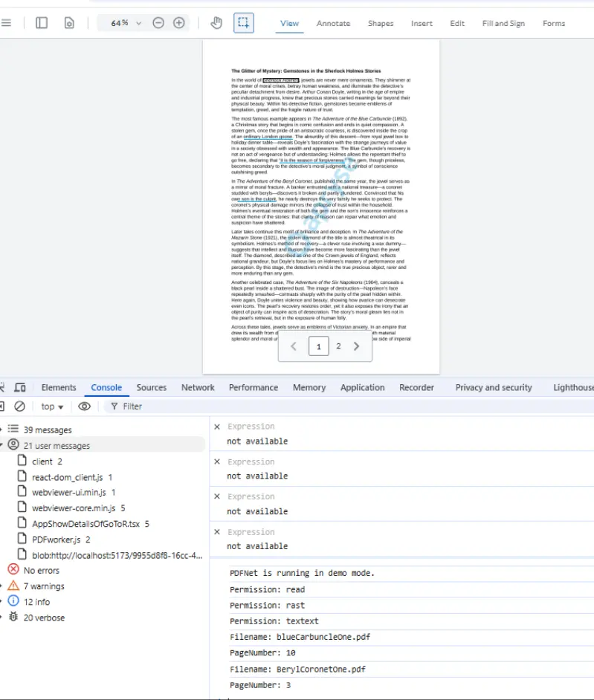
Task: Click the 'ordinary London goose' underlined link
Action: tap(268, 137)
